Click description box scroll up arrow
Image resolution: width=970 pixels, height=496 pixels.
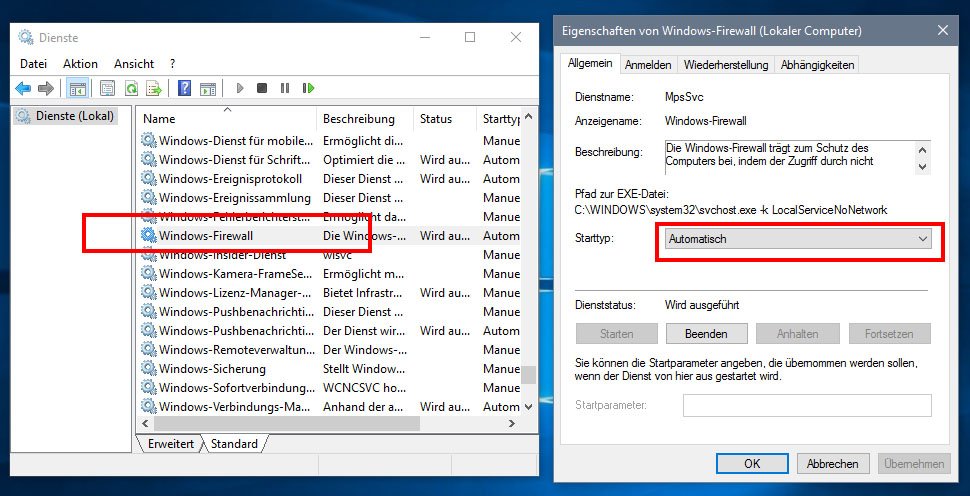923,150
